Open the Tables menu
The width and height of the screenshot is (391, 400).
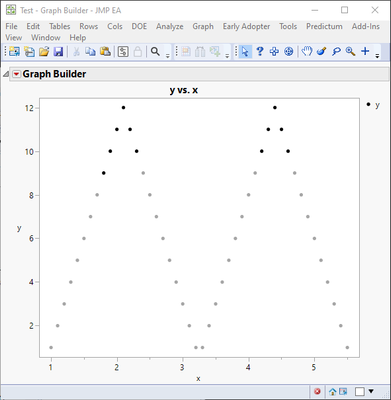click(60, 26)
